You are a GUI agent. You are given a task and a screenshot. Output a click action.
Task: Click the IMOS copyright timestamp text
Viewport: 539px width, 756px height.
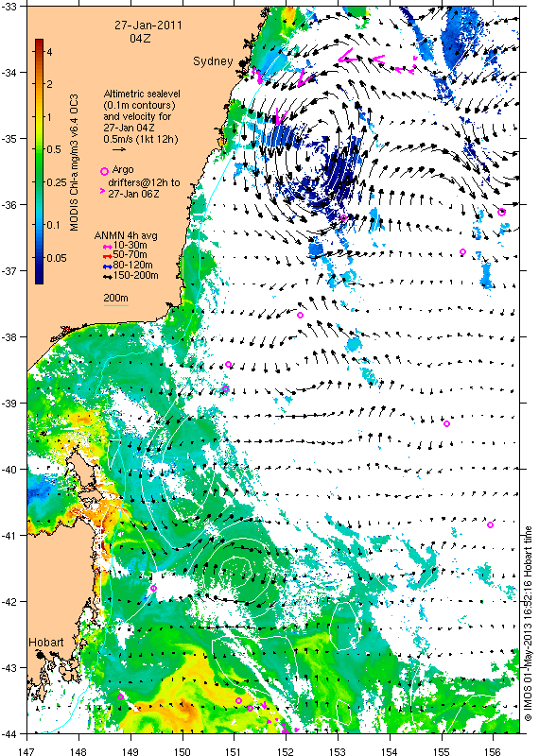(x=528, y=624)
